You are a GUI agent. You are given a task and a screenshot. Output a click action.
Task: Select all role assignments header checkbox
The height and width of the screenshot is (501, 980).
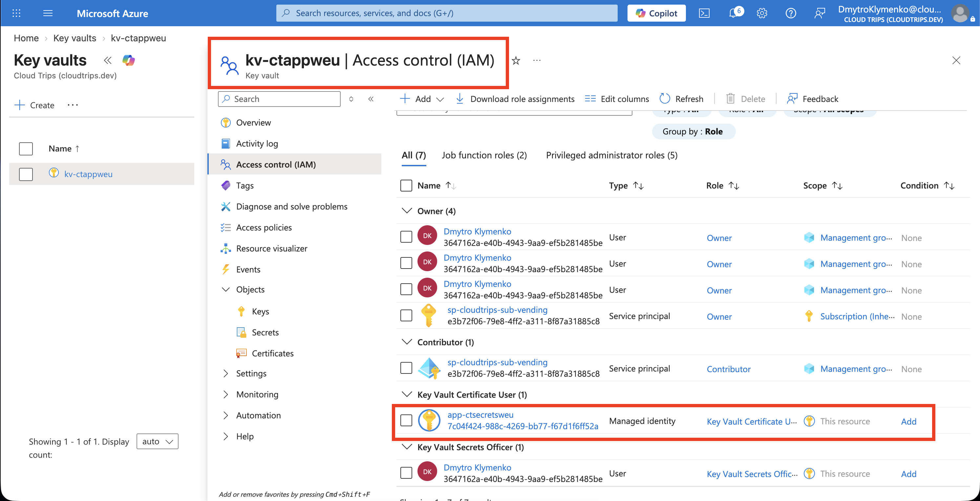(406, 186)
